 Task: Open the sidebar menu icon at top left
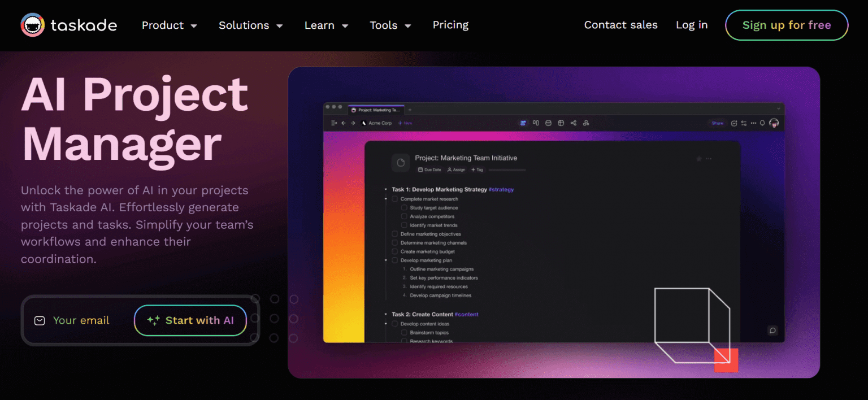334,123
